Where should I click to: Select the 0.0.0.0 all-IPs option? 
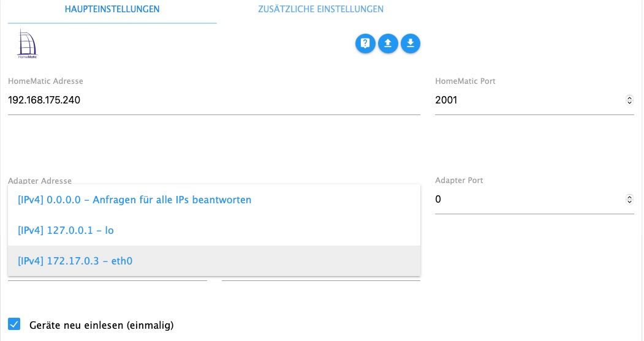(x=134, y=200)
